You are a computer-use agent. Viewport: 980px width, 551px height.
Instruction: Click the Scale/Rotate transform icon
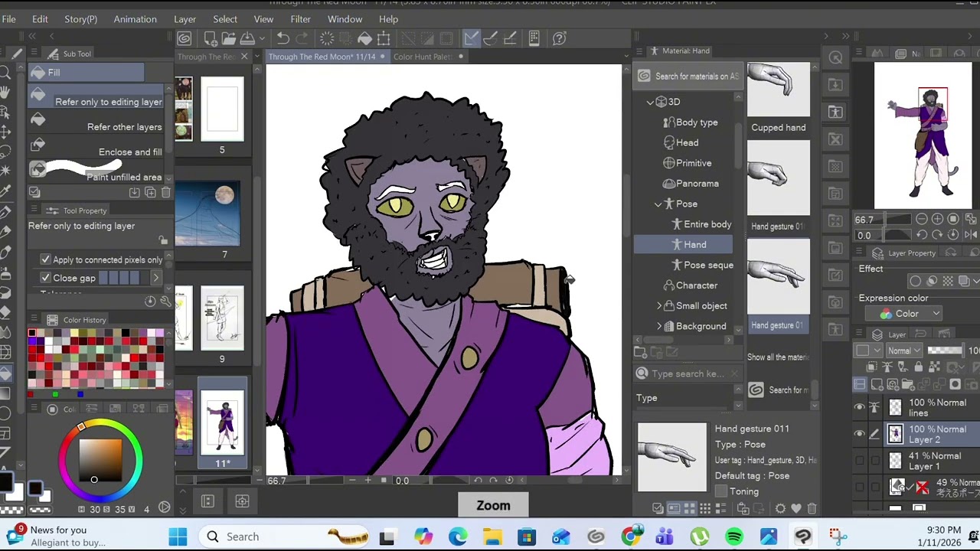coord(384,38)
